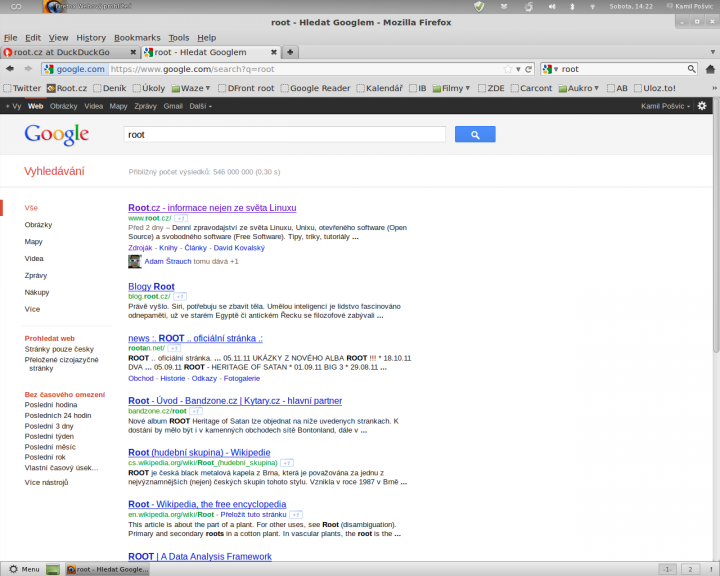Open the Bookmarks menu

click(x=137, y=38)
